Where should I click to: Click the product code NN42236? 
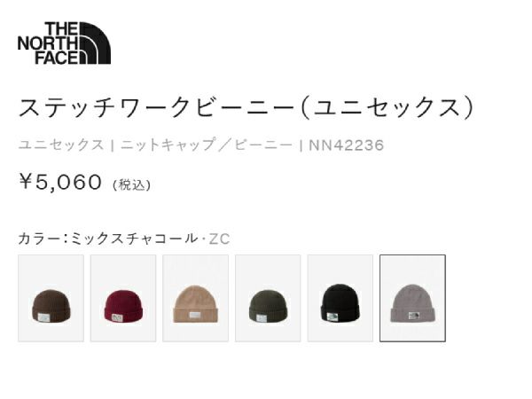(347, 145)
